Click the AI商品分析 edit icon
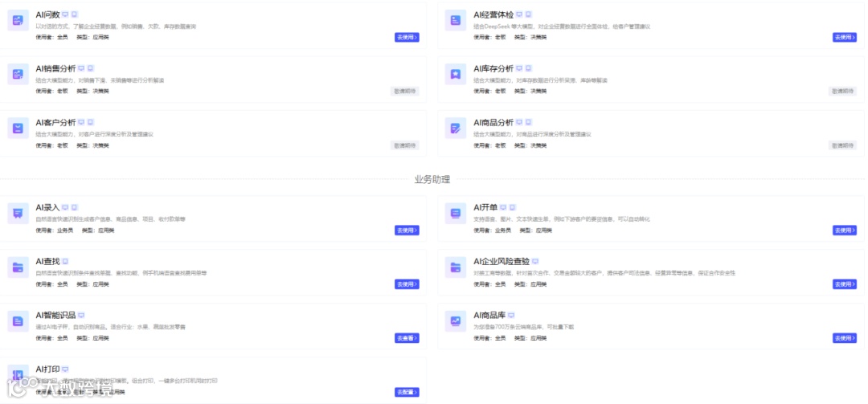868x404 pixels. [456, 128]
